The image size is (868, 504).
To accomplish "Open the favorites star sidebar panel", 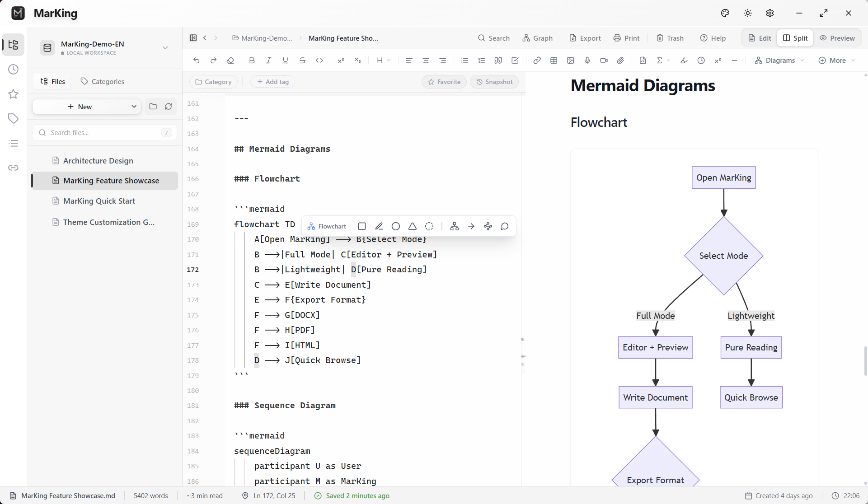I will pos(13,94).
